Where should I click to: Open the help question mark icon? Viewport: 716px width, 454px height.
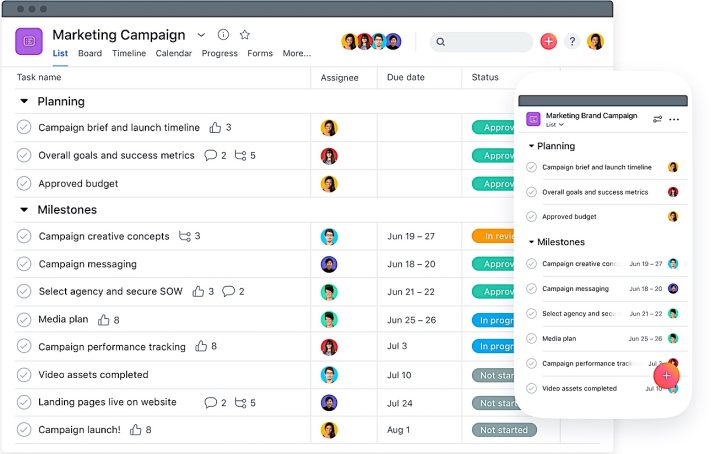572,41
